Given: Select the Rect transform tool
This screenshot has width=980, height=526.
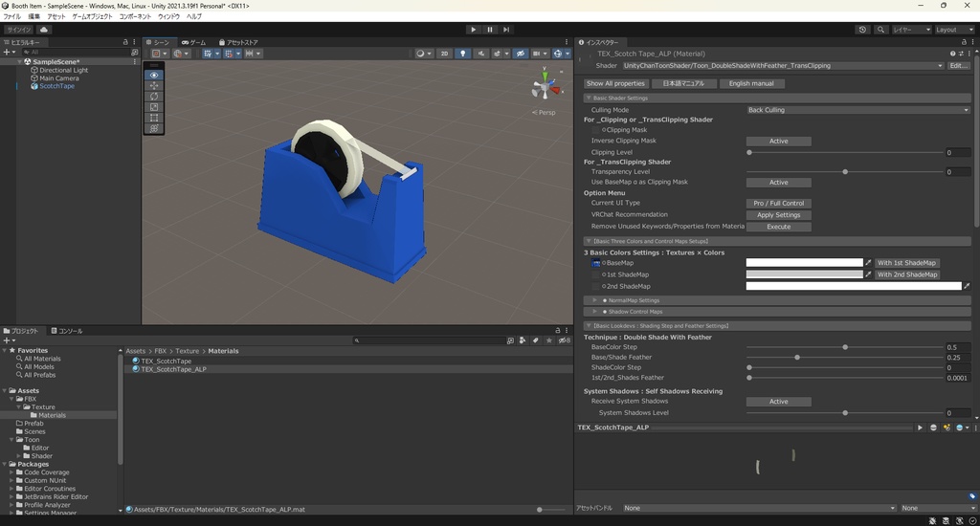Looking at the screenshot, I should (154, 118).
